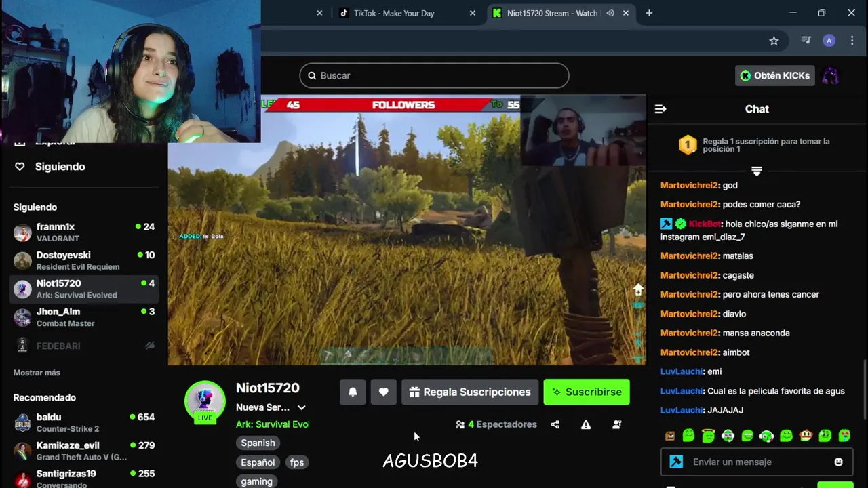Open recommended channel baldu
This screenshot has width=868, height=488.
click(84, 423)
